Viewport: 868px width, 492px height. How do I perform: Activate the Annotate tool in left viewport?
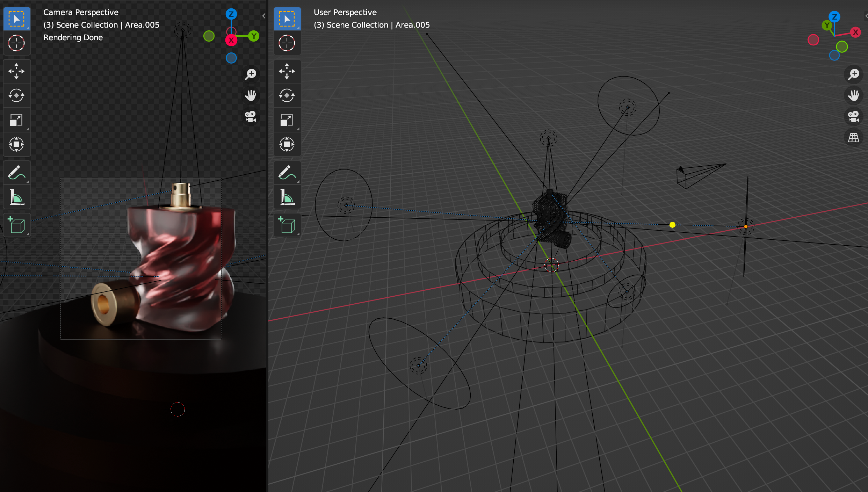(x=16, y=173)
